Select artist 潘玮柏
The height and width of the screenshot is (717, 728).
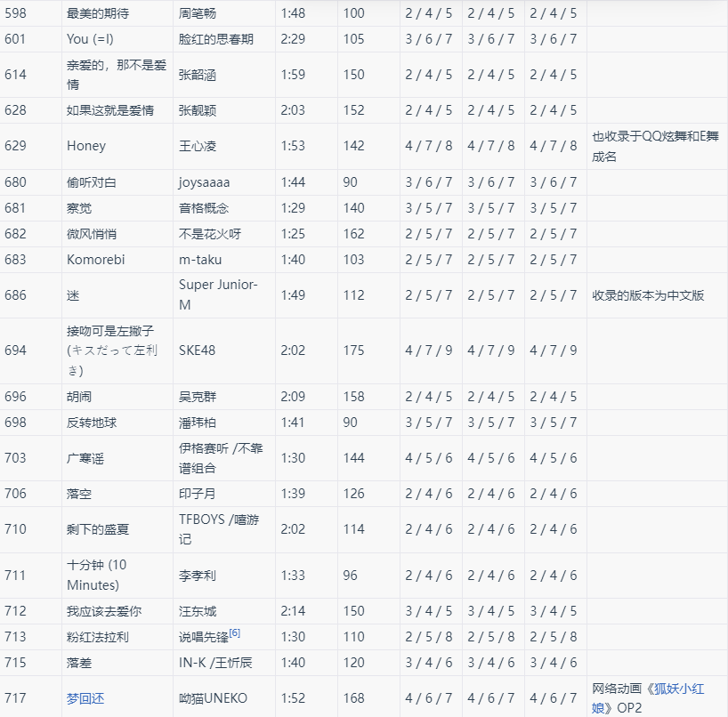click(x=198, y=423)
